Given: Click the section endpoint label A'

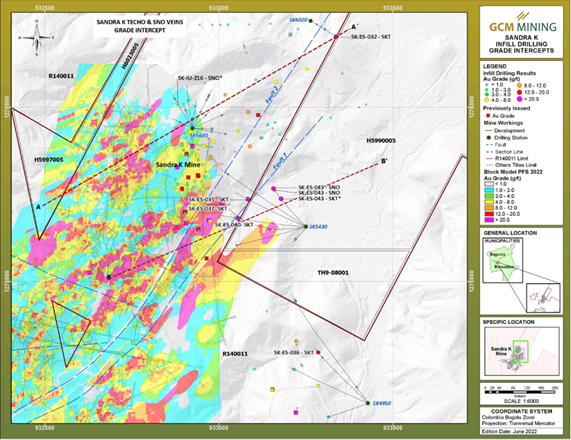Looking at the screenshot, I should click(x=354, y=27).
